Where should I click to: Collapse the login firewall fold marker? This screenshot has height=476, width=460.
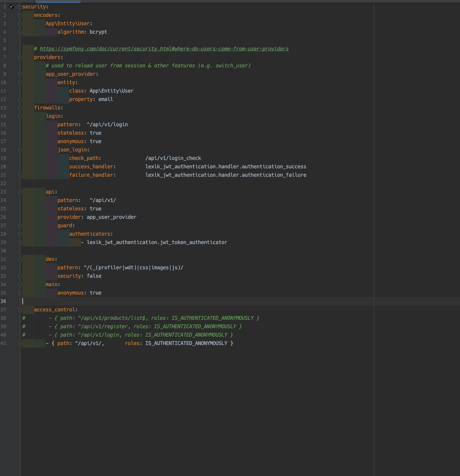coord(20,116)
